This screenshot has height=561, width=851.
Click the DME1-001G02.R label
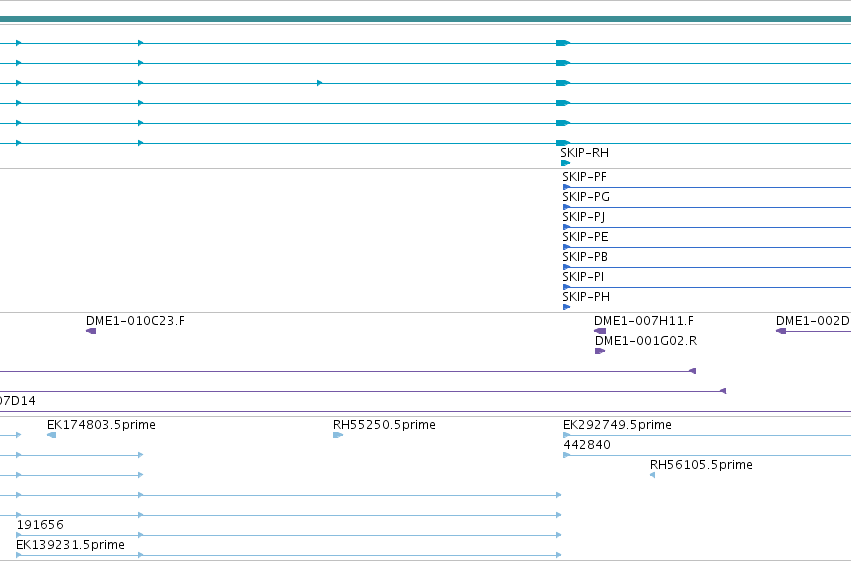pos(646,341)
